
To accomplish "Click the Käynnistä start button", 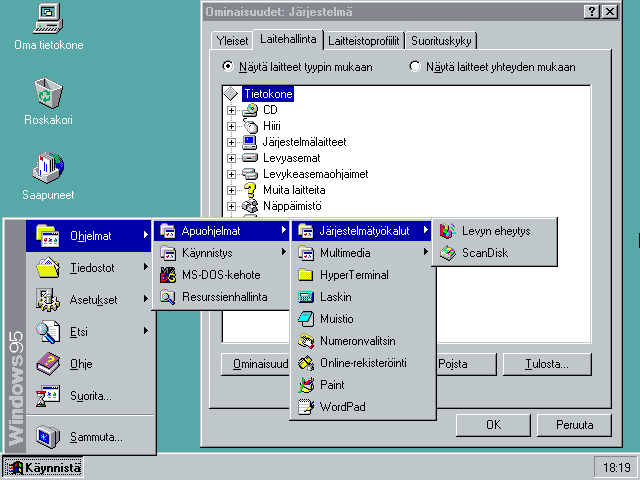I will click(x=43, y=468).
